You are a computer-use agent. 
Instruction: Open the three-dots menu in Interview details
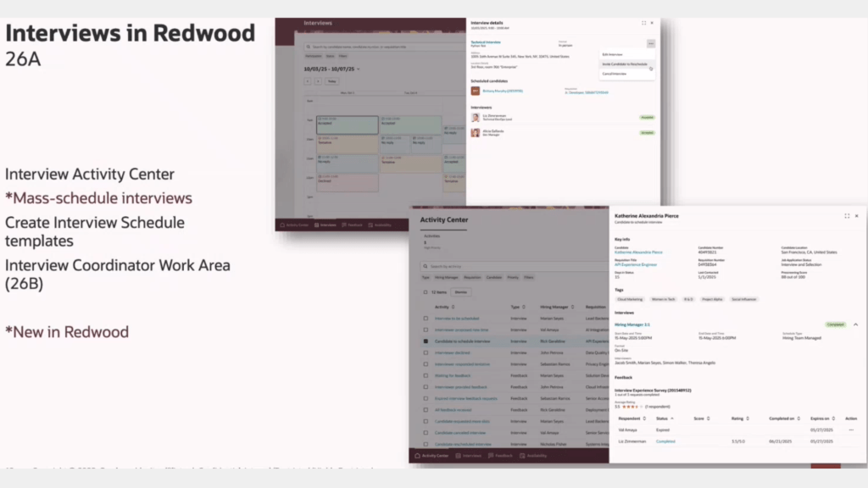651,43
